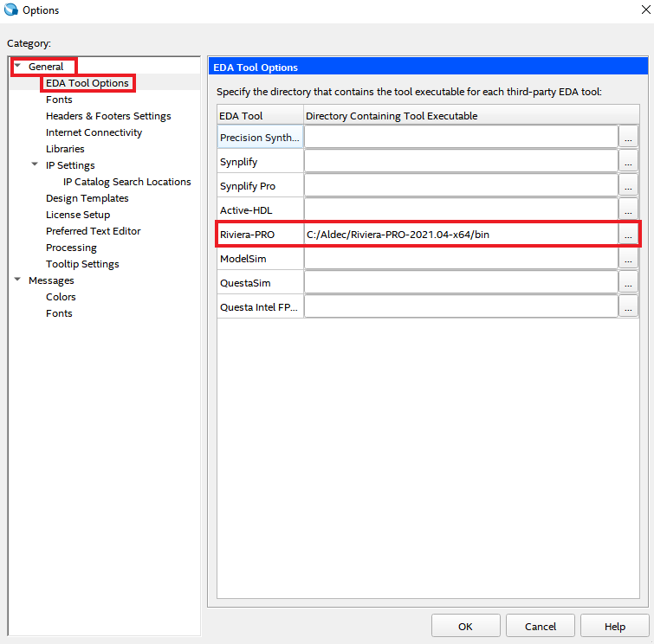Browse for Precision Synthesis directory
The image size is (654, 644).
[628, 137]
